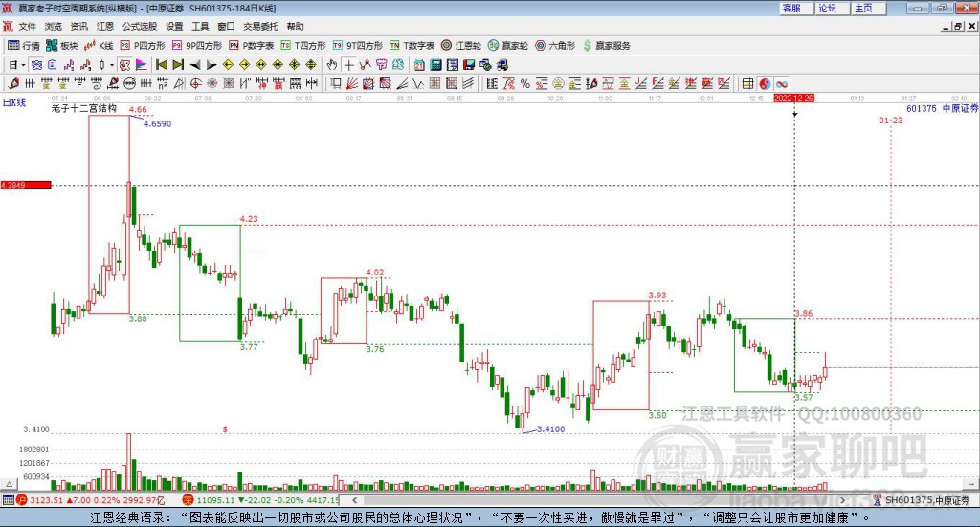Switch to K线 candlestick chart
Viewport: 980px width, 527px height.
pos(99,46)
